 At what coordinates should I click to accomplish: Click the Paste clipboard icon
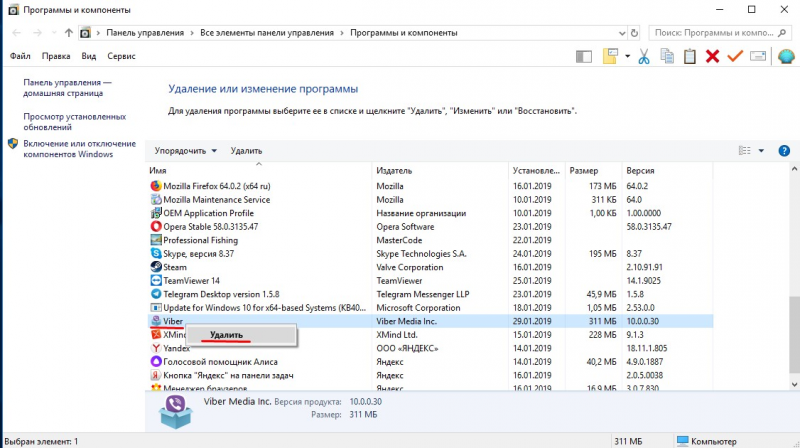pyautogui.click(x=690, y=56)
